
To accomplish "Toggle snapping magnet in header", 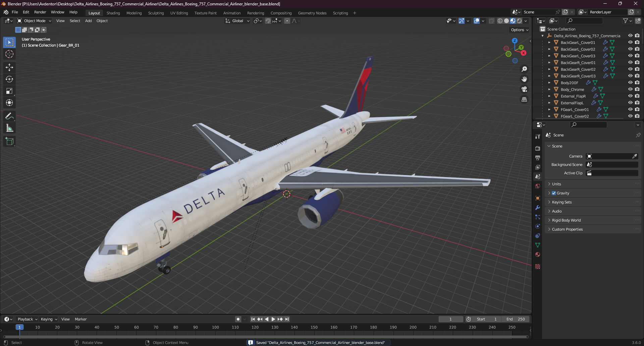I will pos(268,21).
